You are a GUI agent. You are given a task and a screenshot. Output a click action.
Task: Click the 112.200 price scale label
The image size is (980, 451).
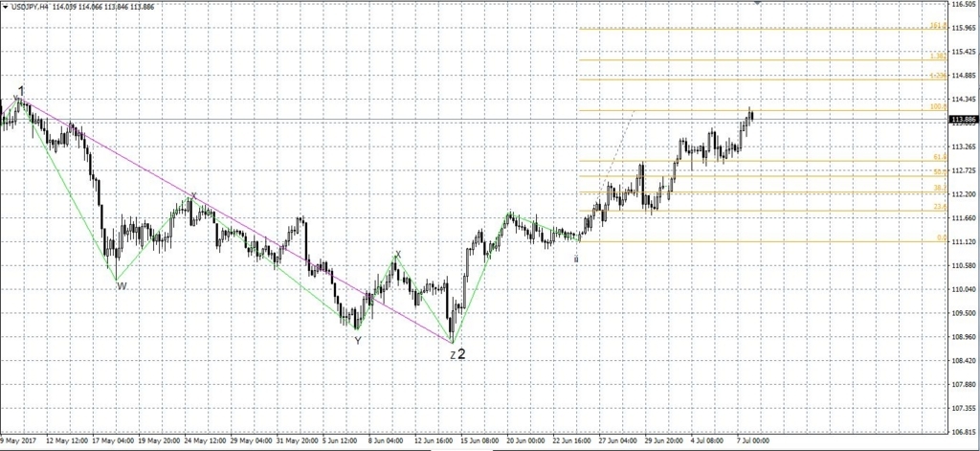coord(965,194)
